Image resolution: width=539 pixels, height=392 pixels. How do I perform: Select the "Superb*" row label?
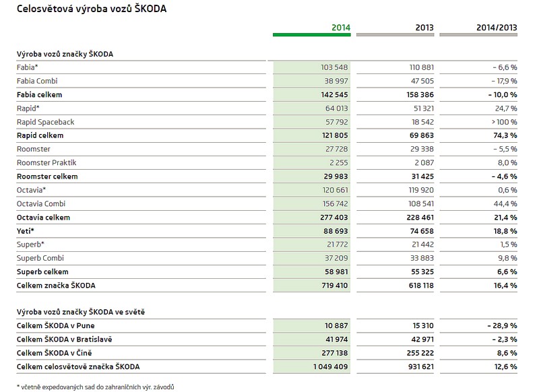(30, 244)
